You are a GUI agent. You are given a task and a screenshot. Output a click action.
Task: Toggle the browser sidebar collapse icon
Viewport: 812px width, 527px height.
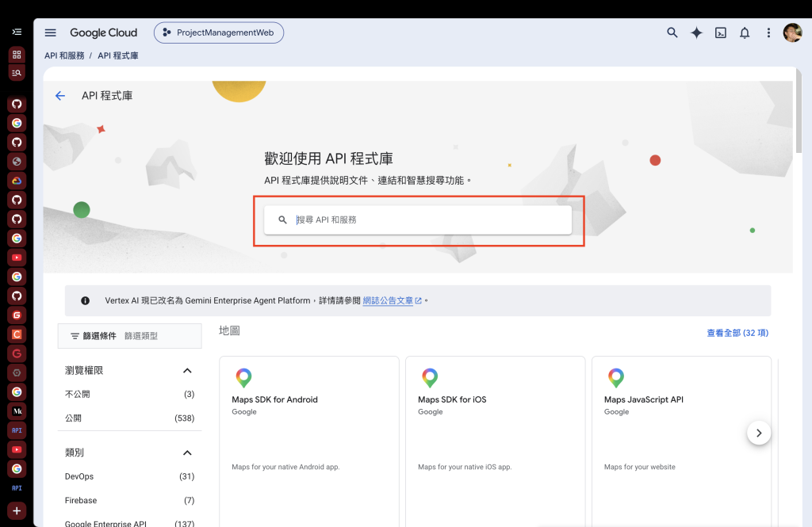(x=17, y=32)
